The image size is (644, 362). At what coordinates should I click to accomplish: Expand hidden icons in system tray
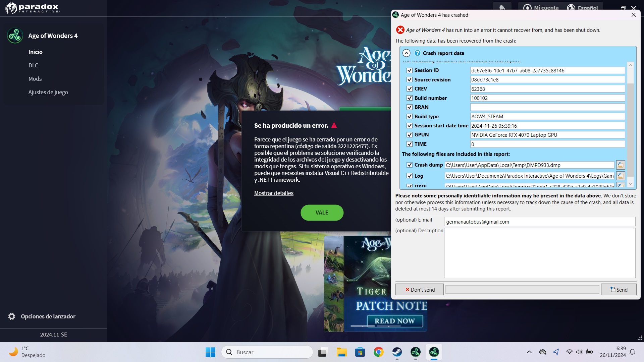point(529,352)
